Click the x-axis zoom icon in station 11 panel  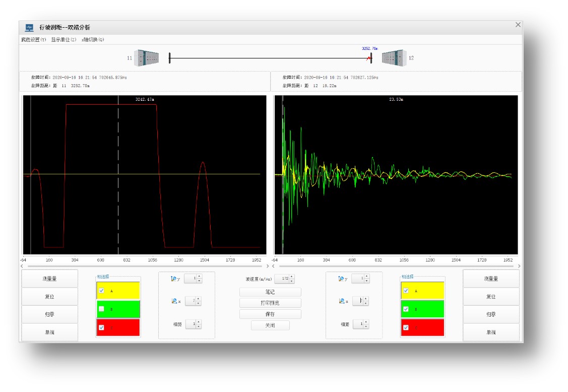[174, 301]
